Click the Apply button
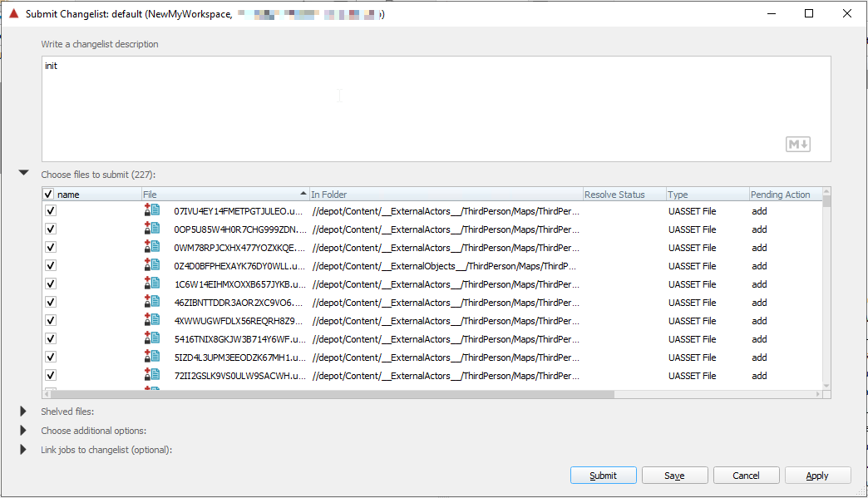The width and height of the screenshot is (868, 498). tap(817, 475)
